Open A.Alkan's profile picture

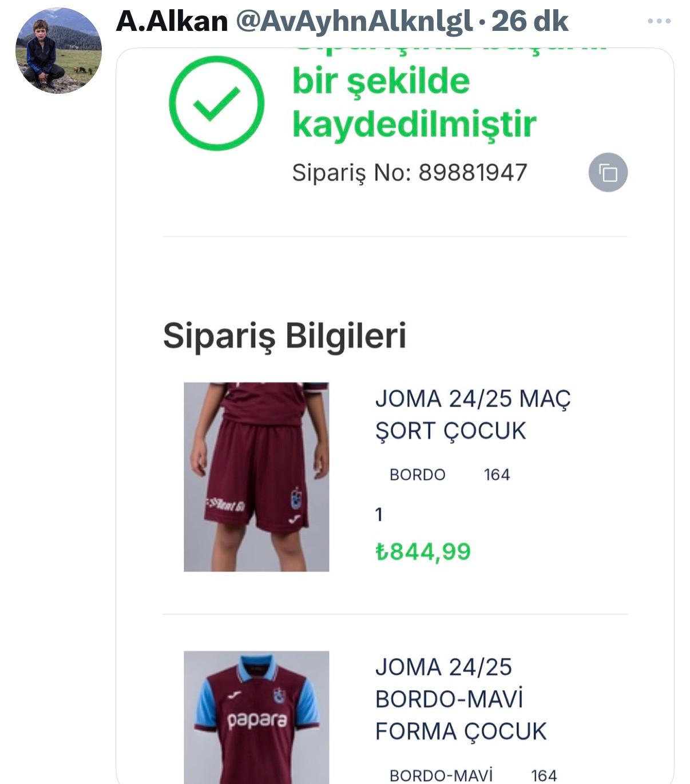click(x=58, y=50)
